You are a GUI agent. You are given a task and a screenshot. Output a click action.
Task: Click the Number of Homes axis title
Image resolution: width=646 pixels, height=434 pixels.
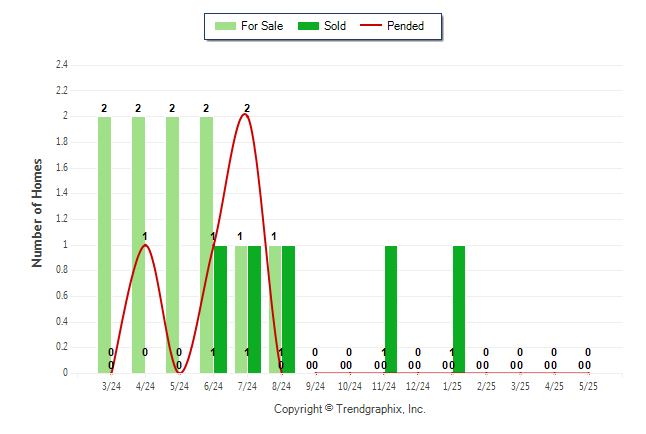[37, 213]
